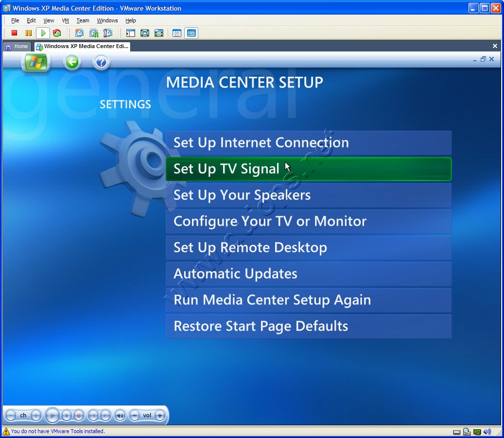Click the green Media Center Start button
This screenshot has width=504, height=438.
[35, 62]
